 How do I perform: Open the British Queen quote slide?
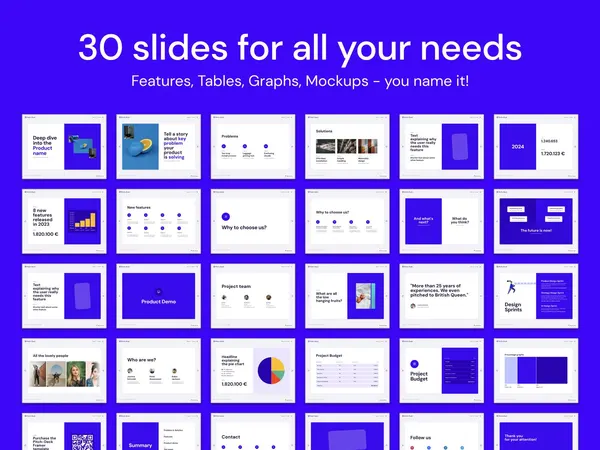[442, 296]
